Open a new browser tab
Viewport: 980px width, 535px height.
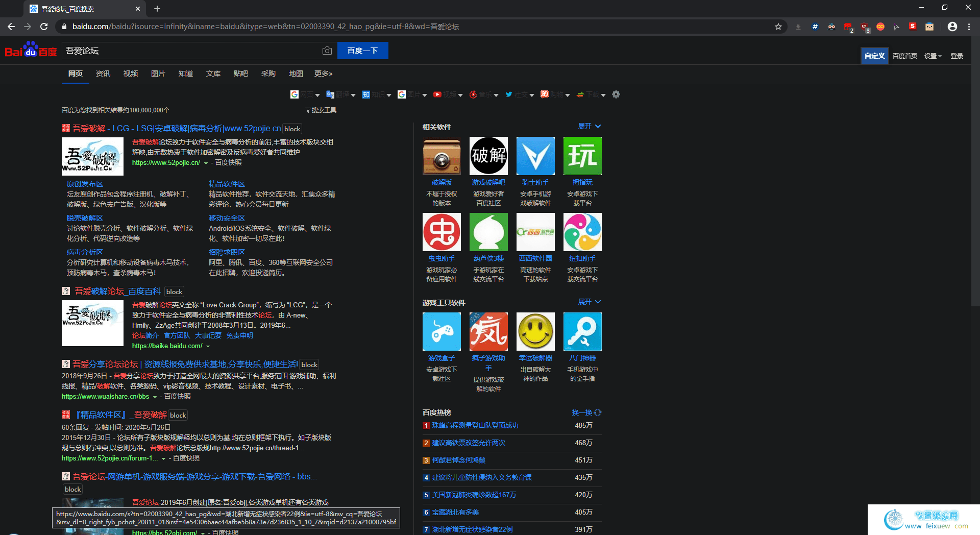tap(157, 9)
